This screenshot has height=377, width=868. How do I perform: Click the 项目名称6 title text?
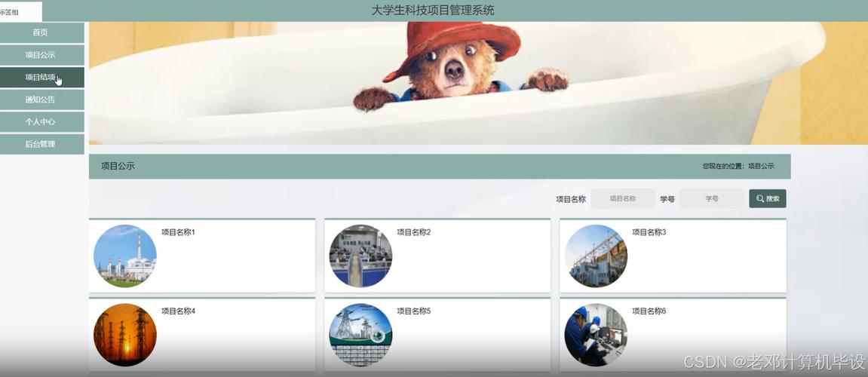pyautogui.click(x=649, y=311)
